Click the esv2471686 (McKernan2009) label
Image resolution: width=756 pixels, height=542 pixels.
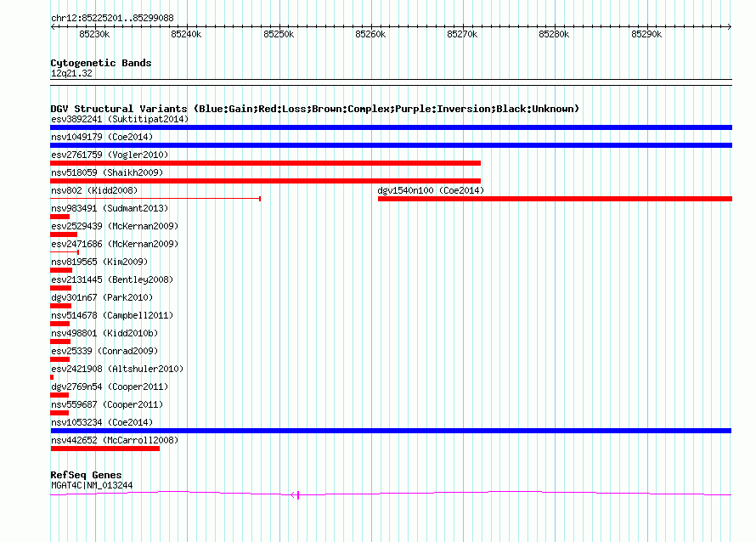coord(115,244)
